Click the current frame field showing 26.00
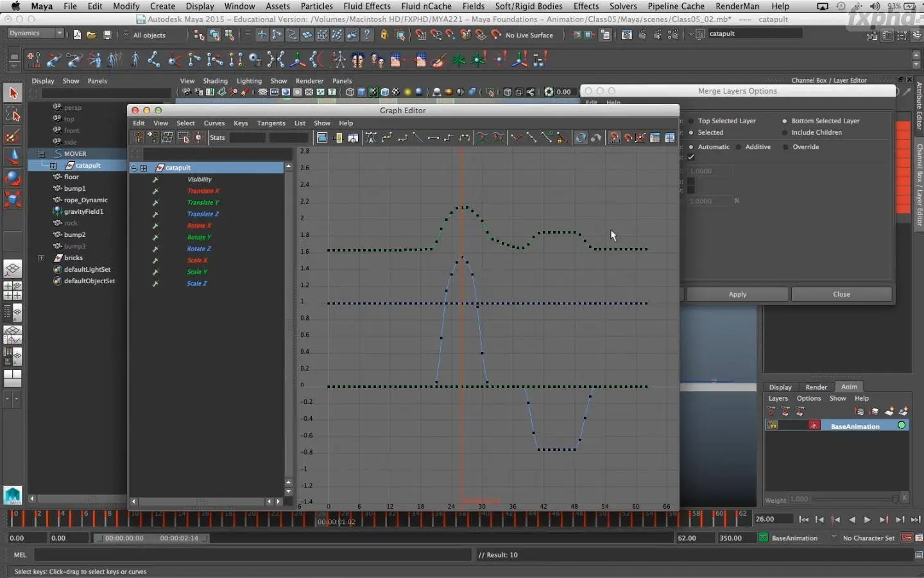Screen dimensions: 924x578 [773, 519]
